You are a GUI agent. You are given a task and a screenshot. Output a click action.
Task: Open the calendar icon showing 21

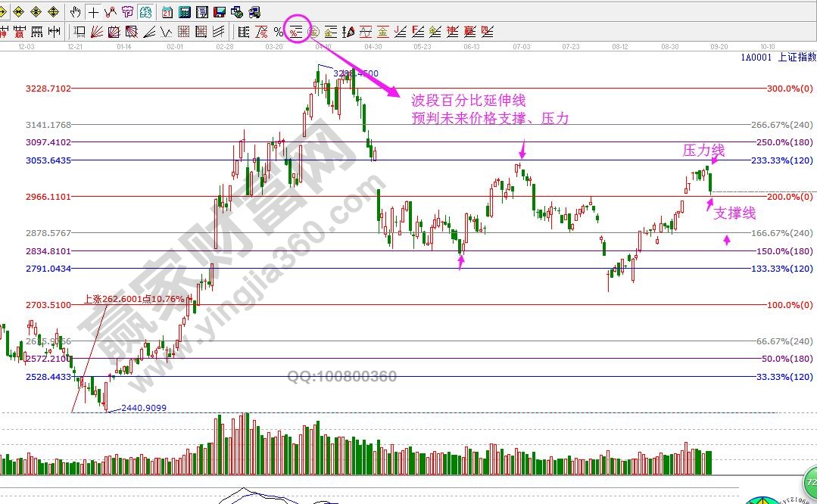(x=167, y=12)
